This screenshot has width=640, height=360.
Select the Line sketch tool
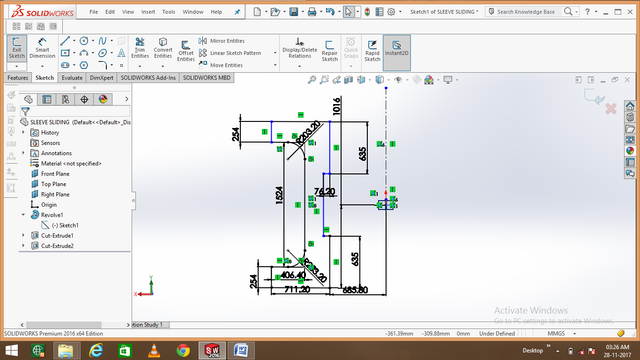[65, 41]
